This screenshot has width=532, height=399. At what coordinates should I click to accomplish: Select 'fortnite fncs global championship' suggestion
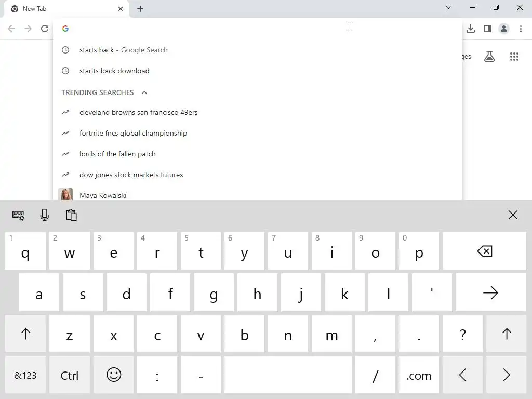coord(258,133)
